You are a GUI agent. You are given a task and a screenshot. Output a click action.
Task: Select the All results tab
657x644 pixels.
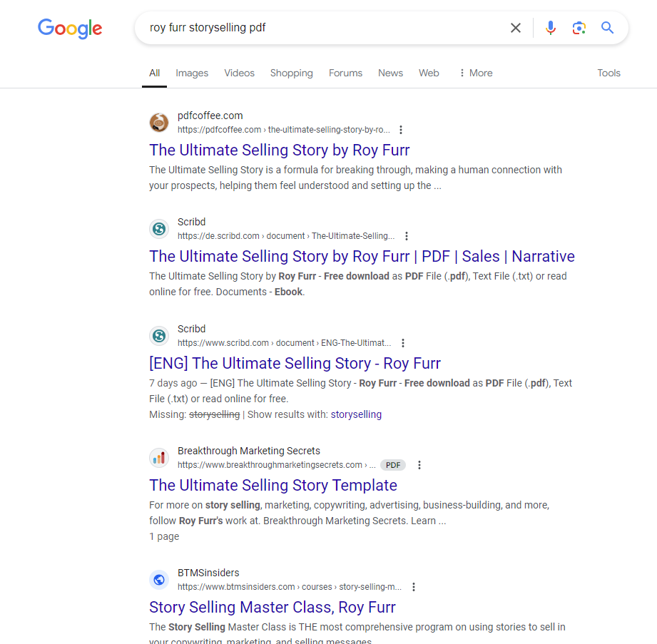tap(154, 73)
